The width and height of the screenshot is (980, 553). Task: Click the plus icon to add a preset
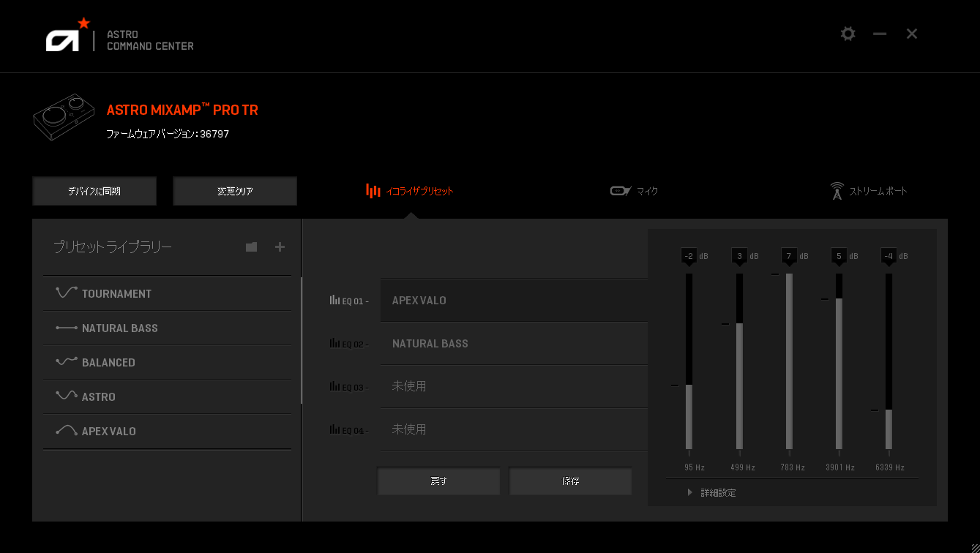click(x=280, y=247)
